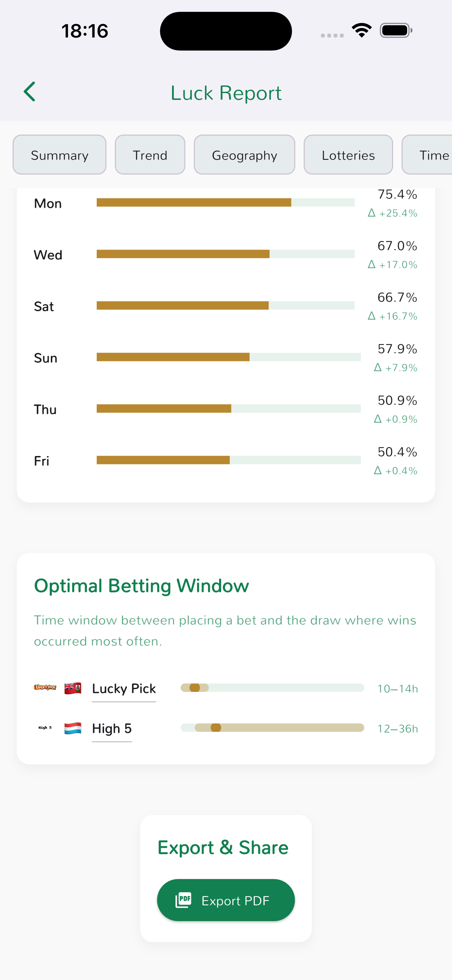The height and width of the screenshot is (980, 452).
Task: Tap the Sunday win rate bar
Action: click(x=228, y=357)
